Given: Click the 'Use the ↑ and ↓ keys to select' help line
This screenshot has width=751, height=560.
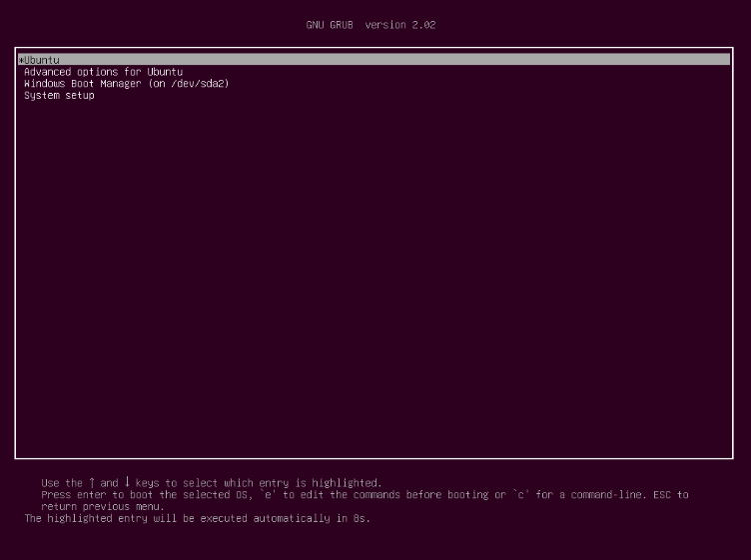Looking at the screenshot, I should pos(212,482).
